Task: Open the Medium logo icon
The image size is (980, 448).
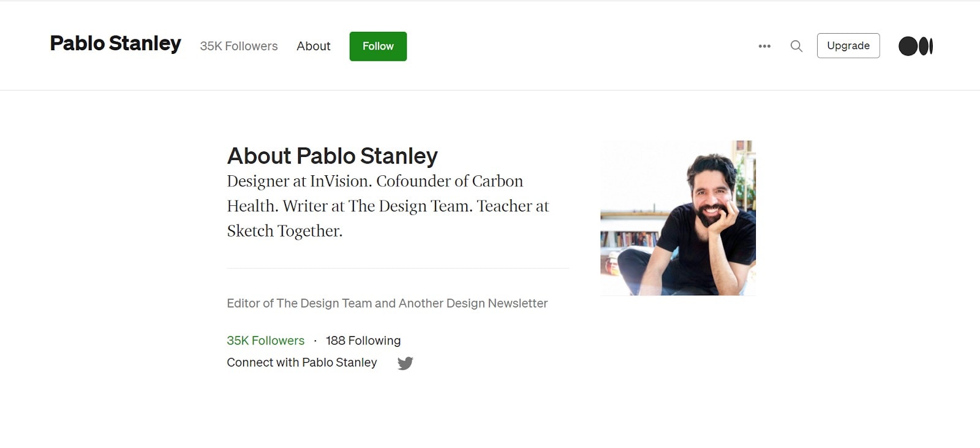Action: pos(916,46)
